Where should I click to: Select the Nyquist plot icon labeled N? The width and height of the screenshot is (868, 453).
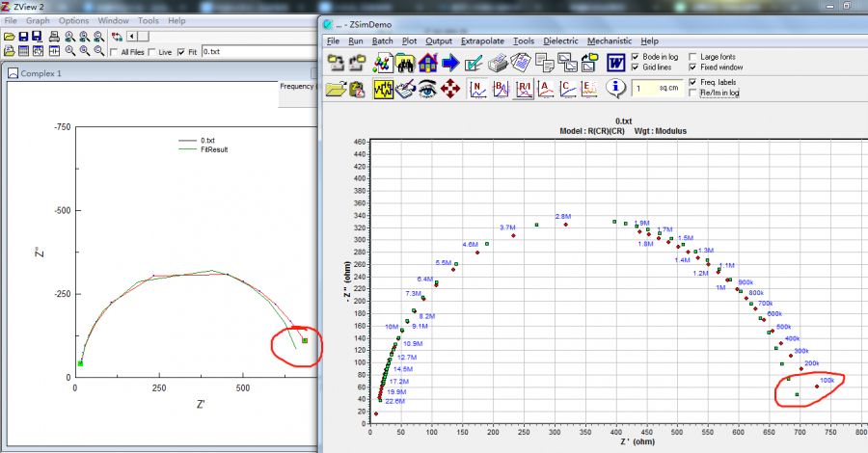[477, 89]
